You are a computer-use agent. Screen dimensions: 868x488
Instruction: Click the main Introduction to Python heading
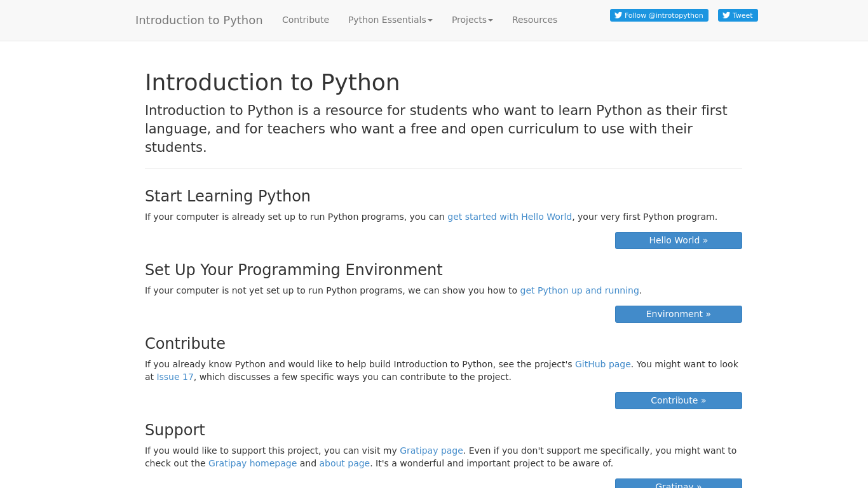272,83
